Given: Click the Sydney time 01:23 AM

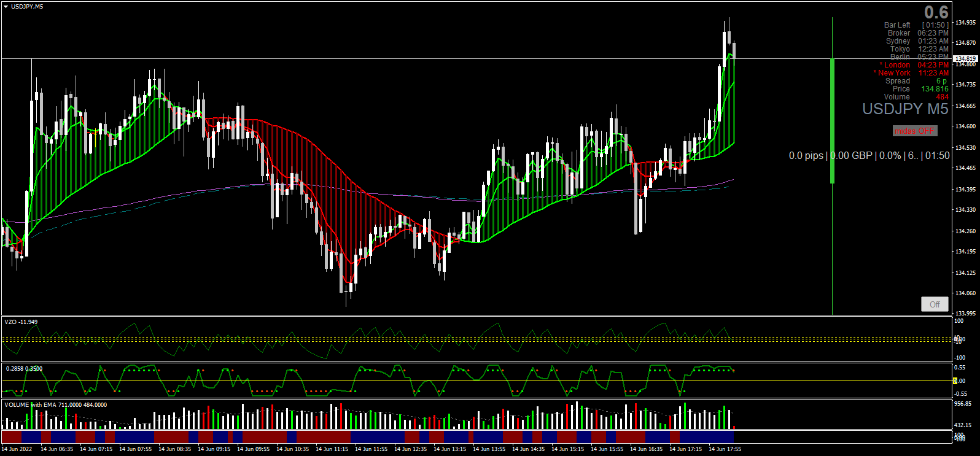Looking at the screenshot, I should pyautogui.click(x=933, y=41).
